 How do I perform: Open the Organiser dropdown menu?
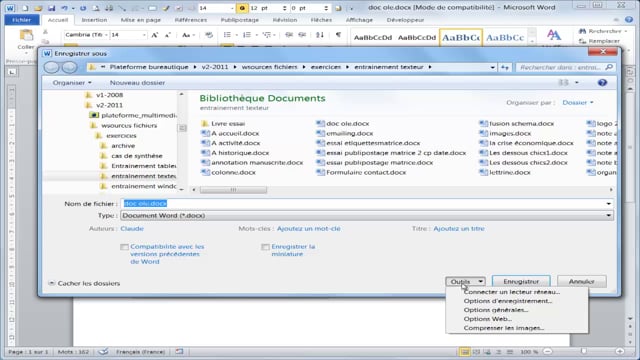72,82
